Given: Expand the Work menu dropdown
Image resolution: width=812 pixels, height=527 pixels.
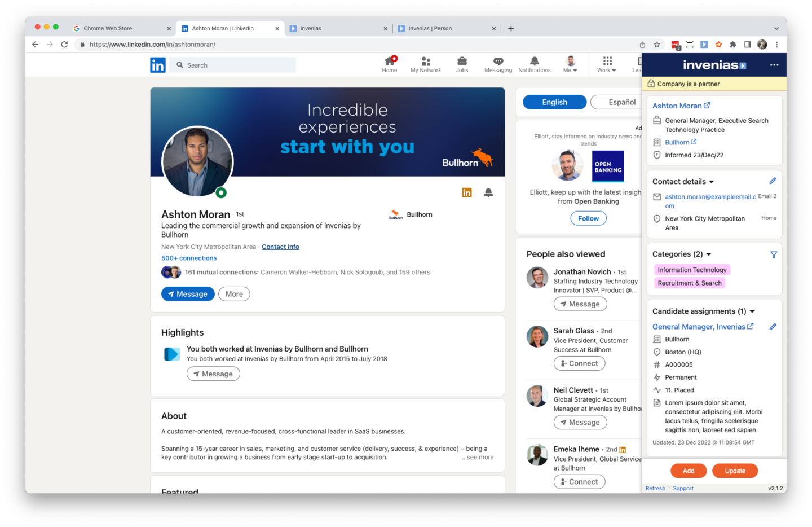Looking at the screenshot, I should pyautogui.click(x=606, y=64).
